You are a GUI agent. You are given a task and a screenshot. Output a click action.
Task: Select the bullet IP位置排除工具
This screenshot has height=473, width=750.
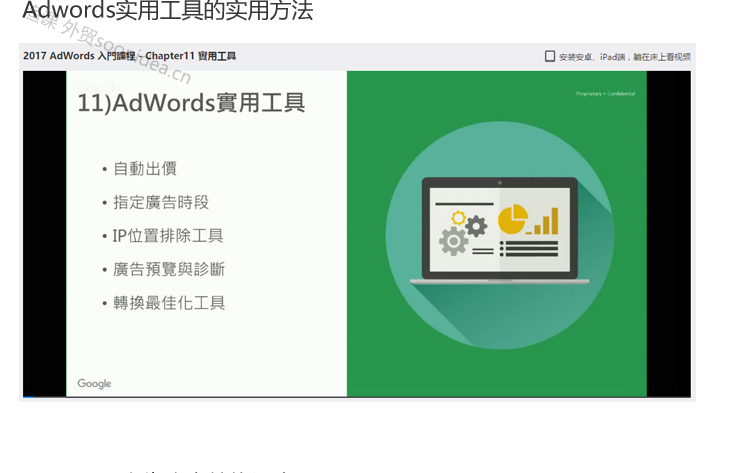[167, 236]
